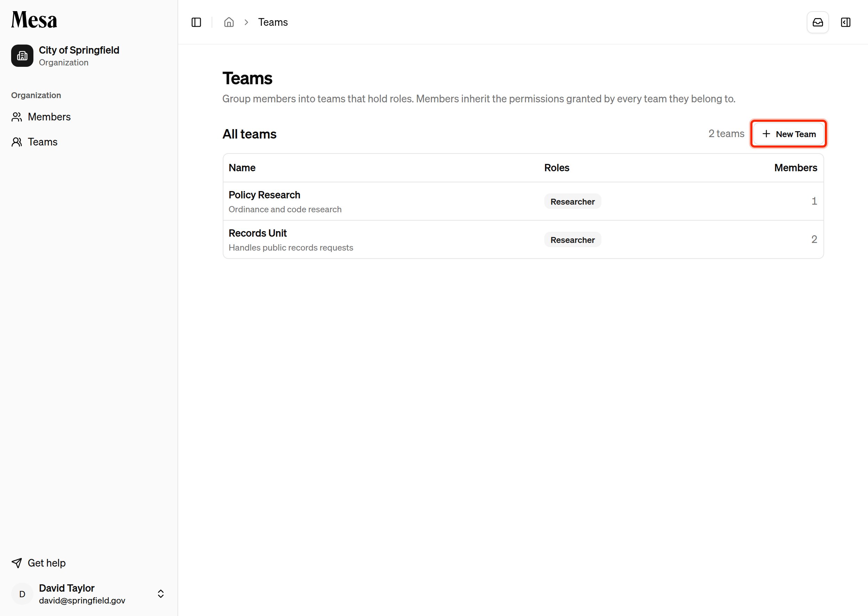Click Researcher role badge for Records Unit
Image resolution: width=868 pixels, height=616 pixels.
[573, 240]
